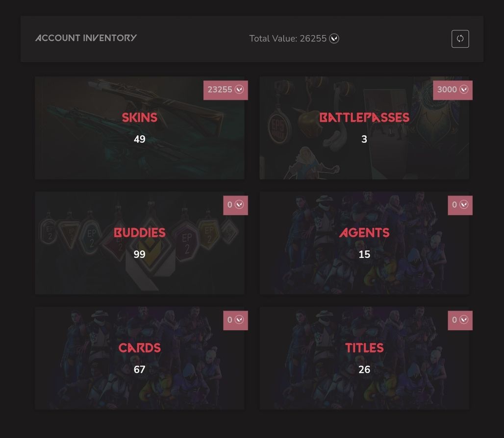
Task: Open the Battlepasses category card
Action: coord(364,128)
